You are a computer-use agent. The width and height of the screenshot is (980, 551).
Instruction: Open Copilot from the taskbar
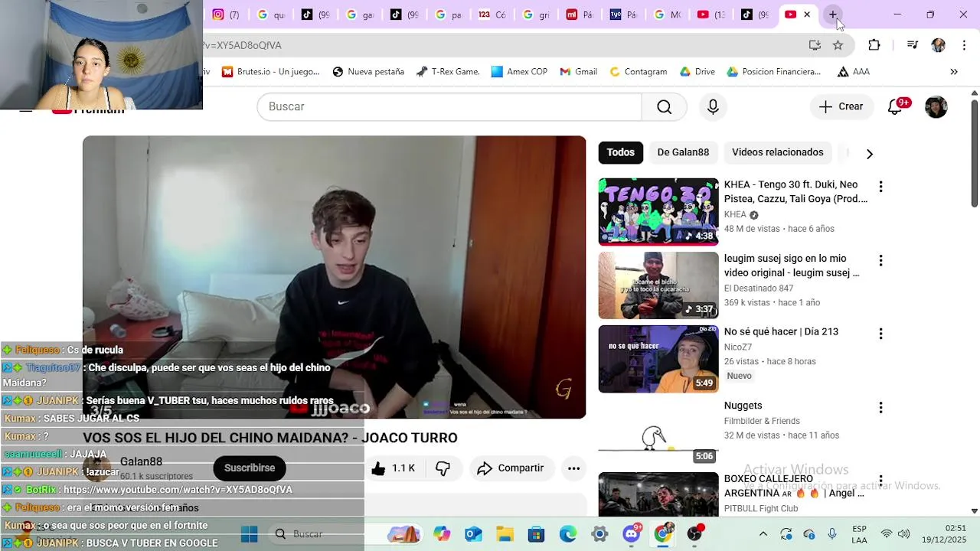click(442, 534)
